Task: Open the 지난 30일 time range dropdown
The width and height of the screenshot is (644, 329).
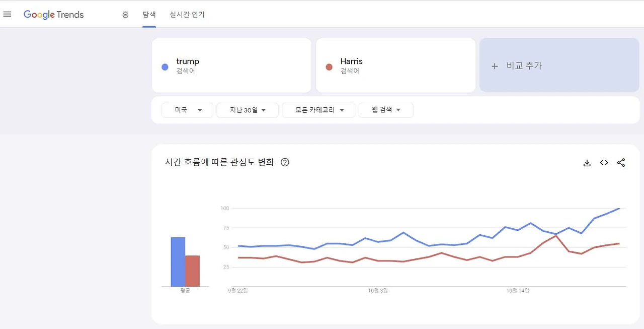Action: click(x=248, y=110)
